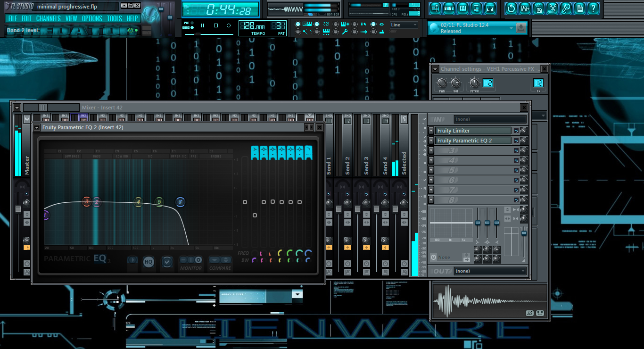
Task: Open the Mixer window options arrow
Action: click(17, 108)
